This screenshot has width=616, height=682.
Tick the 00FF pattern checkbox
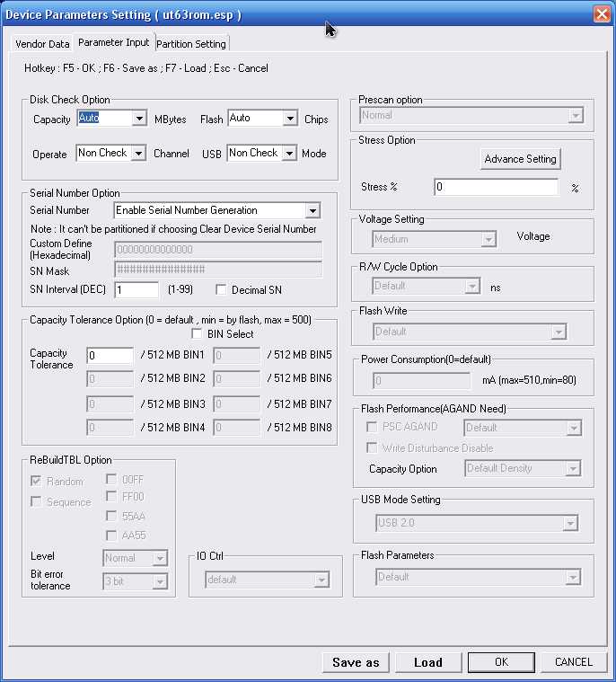pos(111,479)
